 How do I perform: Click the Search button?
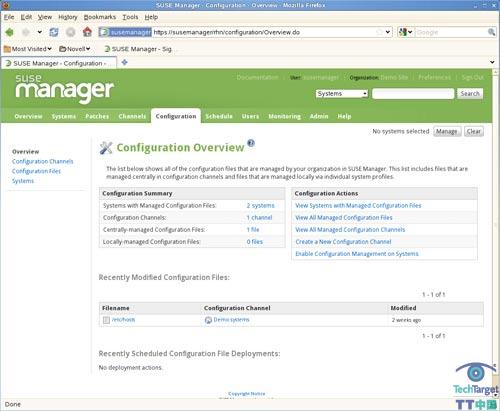coord(470,94)
